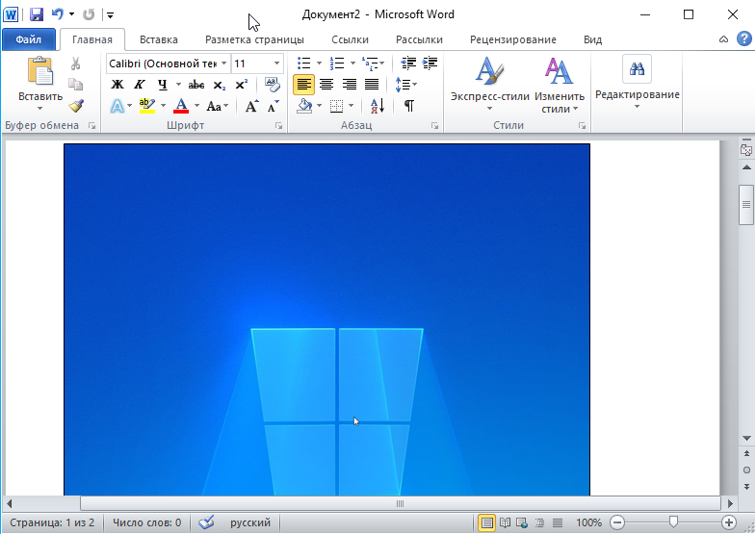Toggle italic К formatting
Viewport: 756px width, 534px height.
140,85
